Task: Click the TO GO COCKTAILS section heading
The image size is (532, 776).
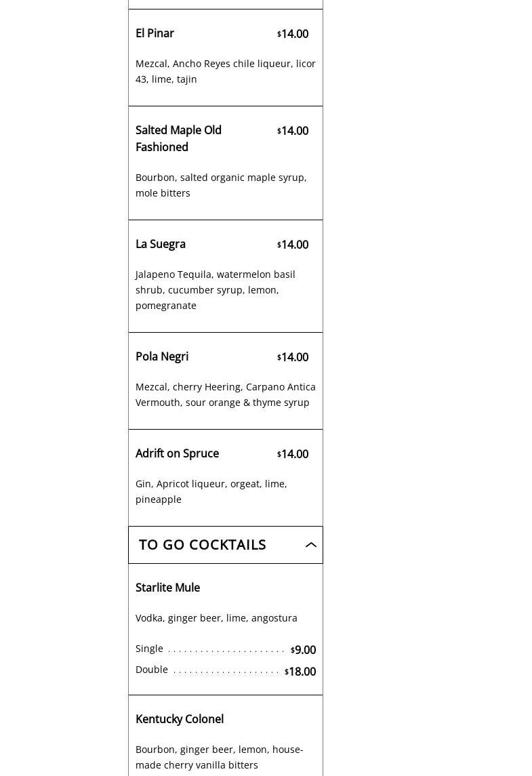Action: (203, 545)
